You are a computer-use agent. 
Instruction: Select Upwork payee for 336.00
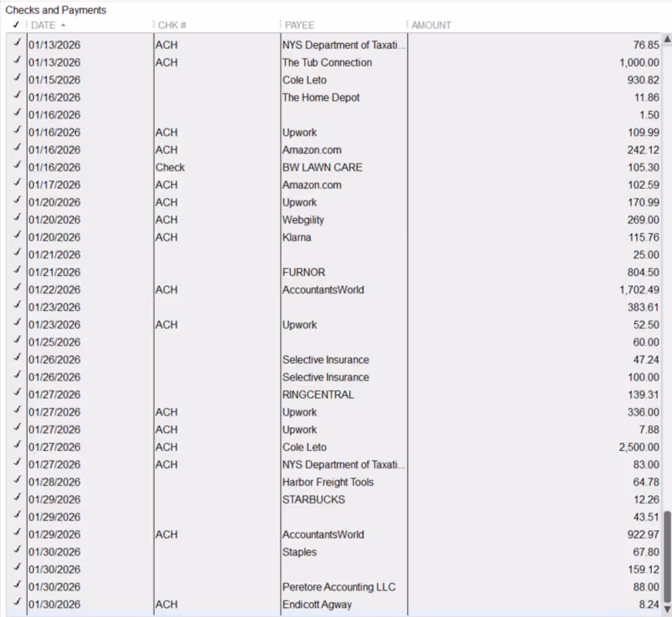click(299, 412)
